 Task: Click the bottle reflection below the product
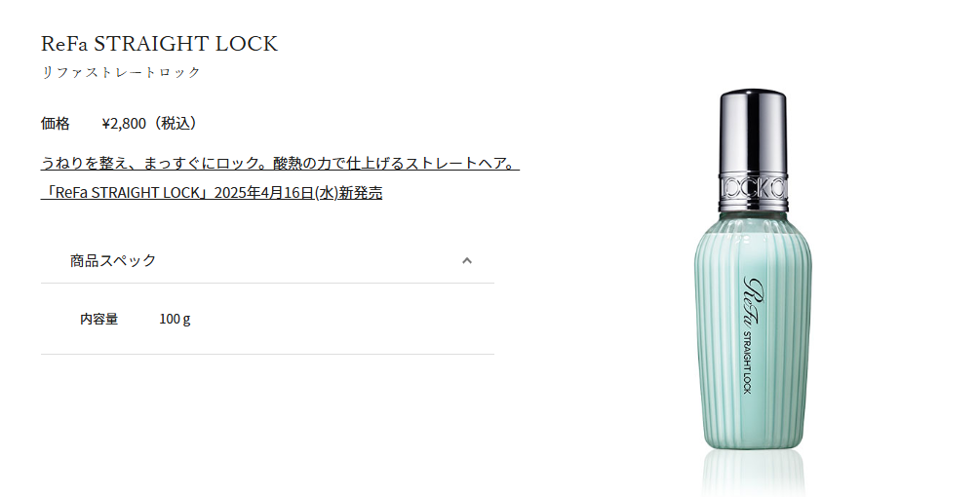coord(753,473)
